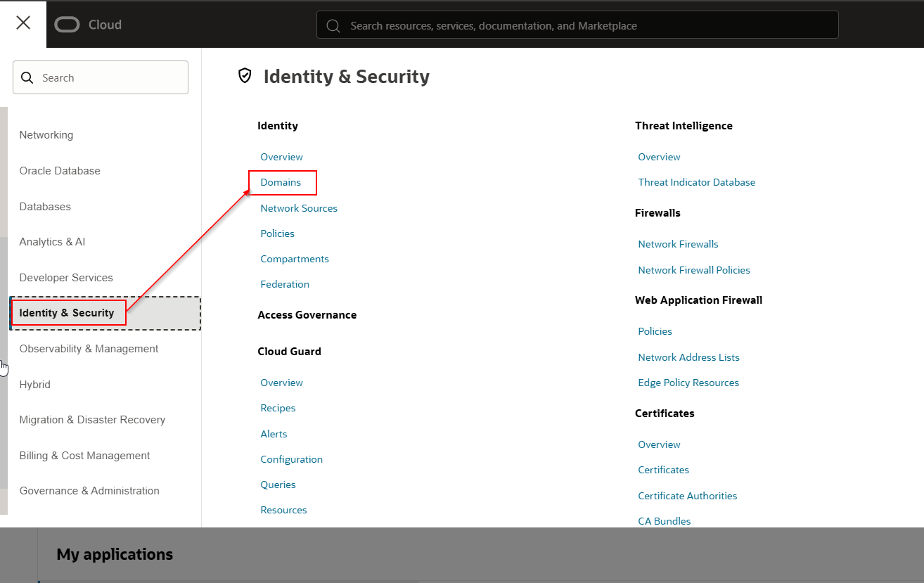Click the Certificates section heading
This screenshot has height=583, width=924.
coord(665,414)
